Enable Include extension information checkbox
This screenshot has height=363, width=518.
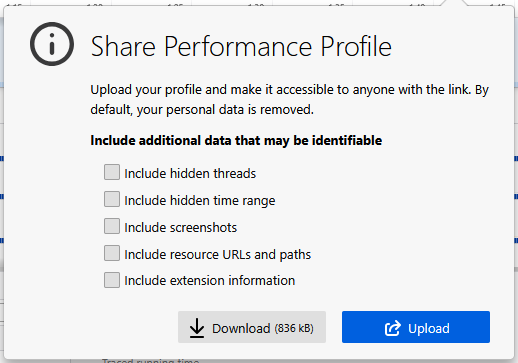(112, 280)
